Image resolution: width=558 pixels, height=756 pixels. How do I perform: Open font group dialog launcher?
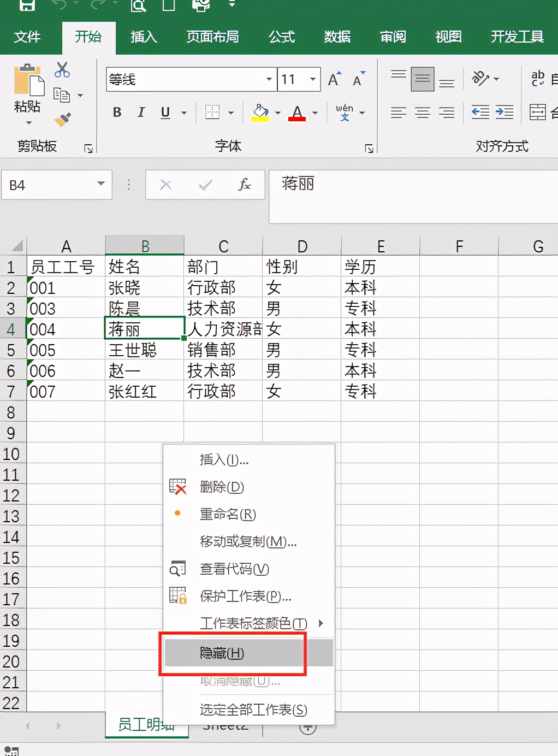(x=369, y=149)
